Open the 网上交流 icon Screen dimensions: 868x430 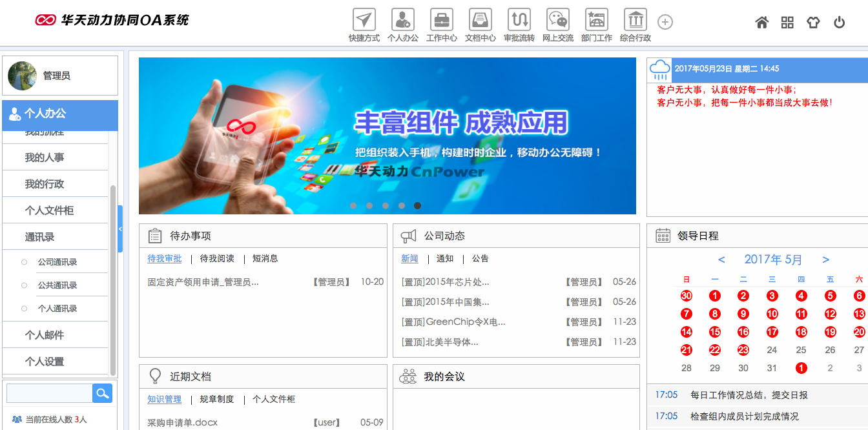coord(557,23)
